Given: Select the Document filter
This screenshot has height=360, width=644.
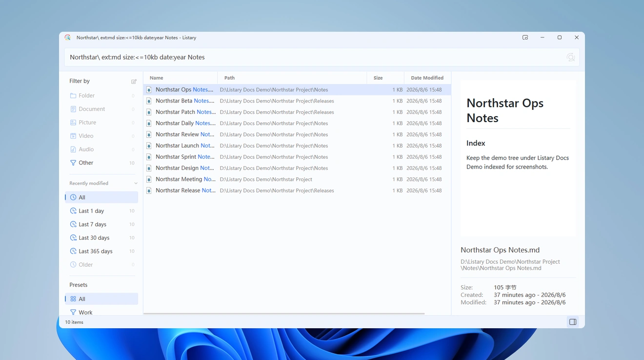Looking at the screenshot, I should 101,109.
